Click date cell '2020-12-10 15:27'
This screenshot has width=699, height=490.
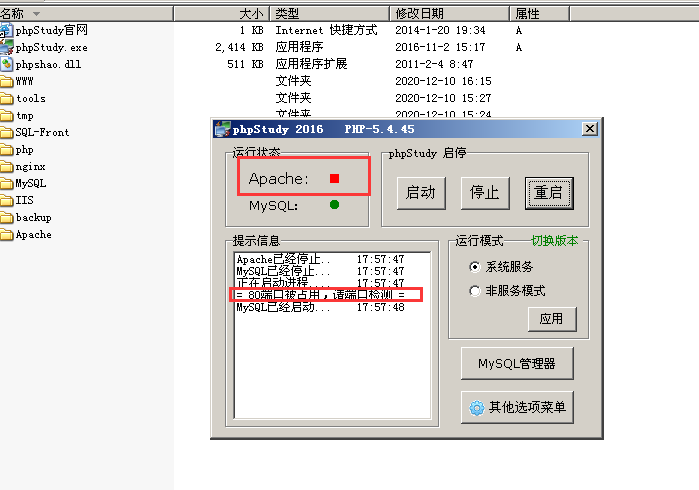coord(443,98)
